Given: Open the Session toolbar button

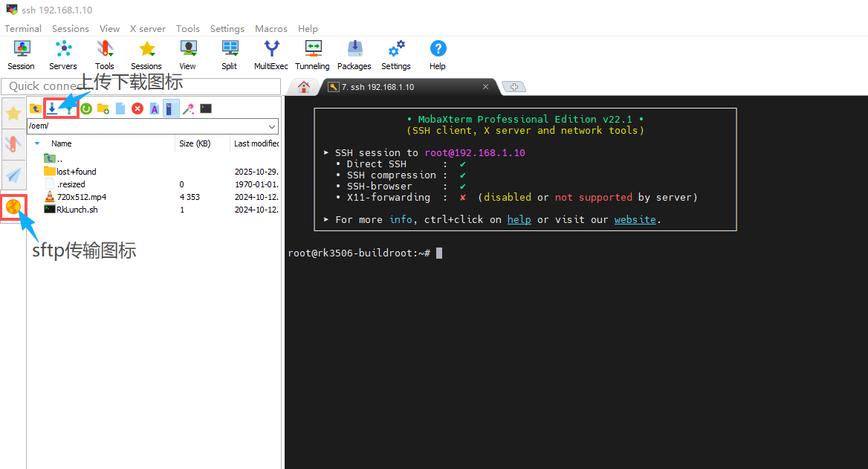Looking at the screenshot, I should [21, 55].
